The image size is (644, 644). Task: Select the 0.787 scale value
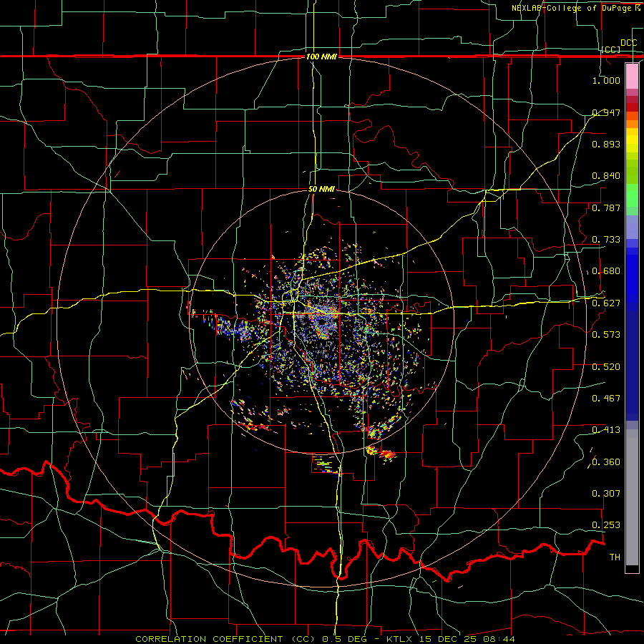[x=606, y=208]
